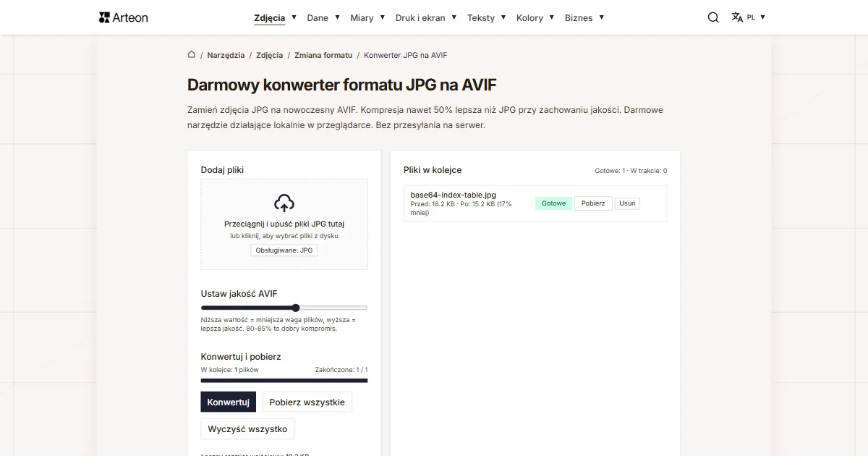Expand the Druk i ekran dropdown arrow
Screen dimensions: 868x456
point(454,17)
